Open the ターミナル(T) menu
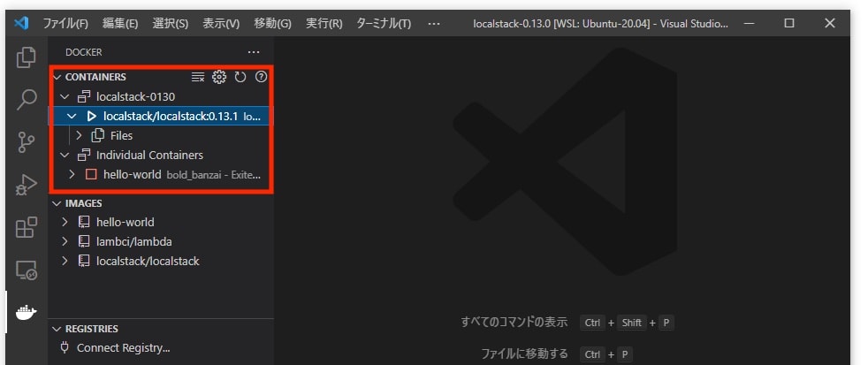This screenshot has width=868, height=365. (384, 23)
